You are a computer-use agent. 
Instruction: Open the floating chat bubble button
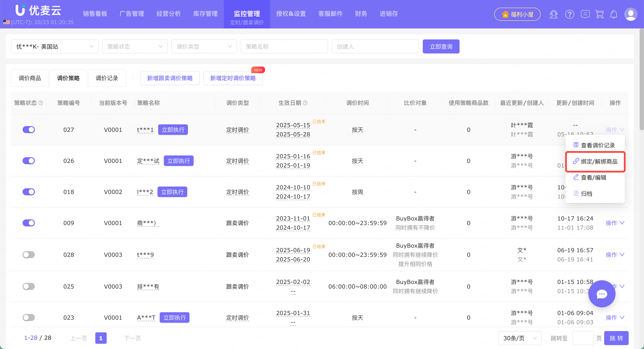(602, 294)
